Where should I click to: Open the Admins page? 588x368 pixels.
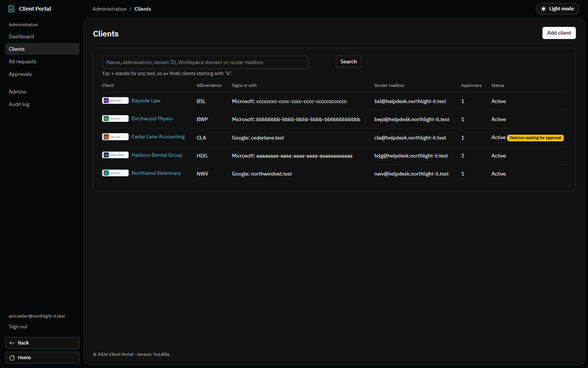click(42, 92)
